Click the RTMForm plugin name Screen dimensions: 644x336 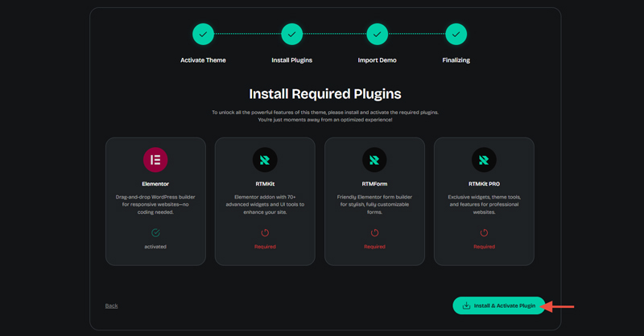point(374,184)
